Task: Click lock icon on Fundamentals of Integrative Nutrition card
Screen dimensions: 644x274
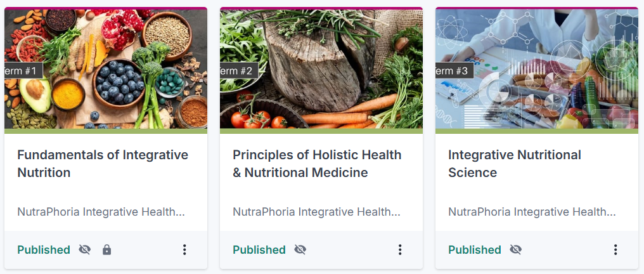Action: click(x=106, y=250)
